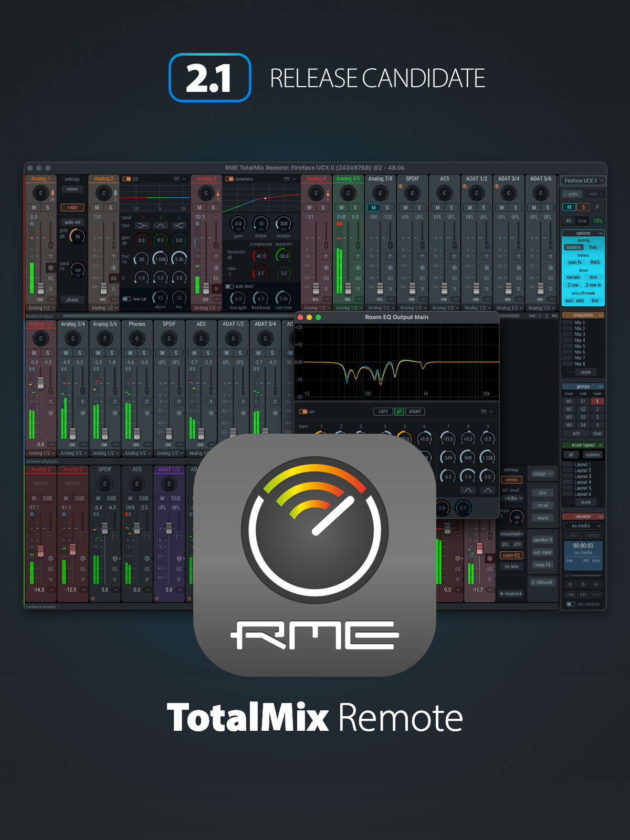This screenshot has height=840, width=630.
Task: Select Layout 4 in mixer layout
Action: tap(582, 482)
